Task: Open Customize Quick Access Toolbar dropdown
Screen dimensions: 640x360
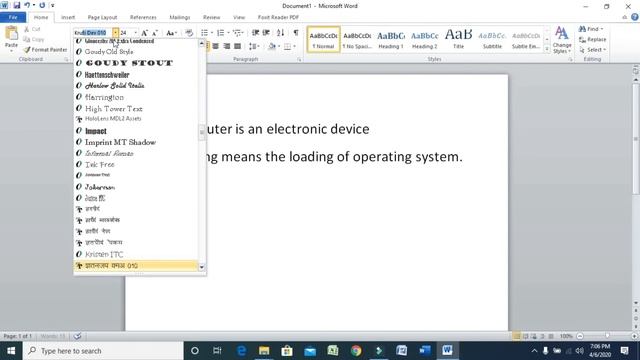Action: (52, 5)
